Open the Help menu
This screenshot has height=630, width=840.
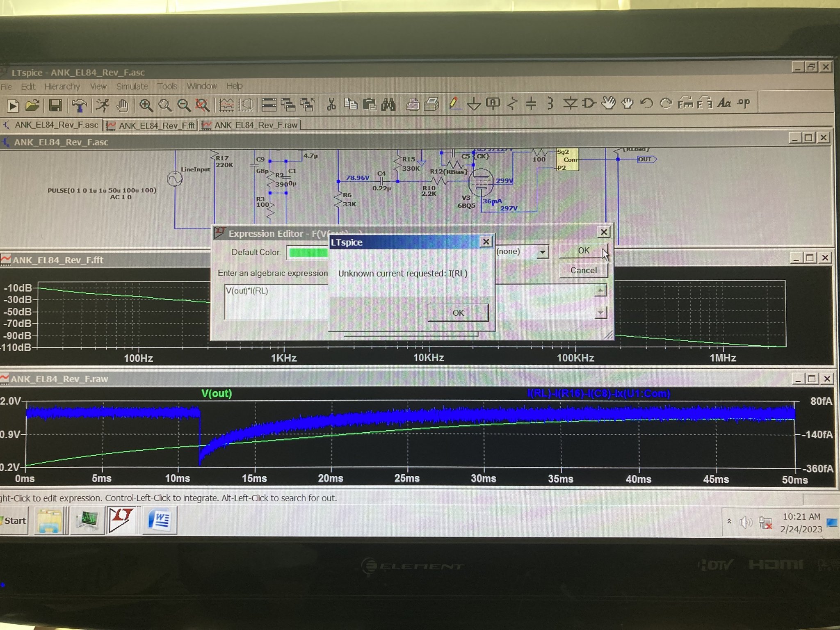(x=234, y=86)
